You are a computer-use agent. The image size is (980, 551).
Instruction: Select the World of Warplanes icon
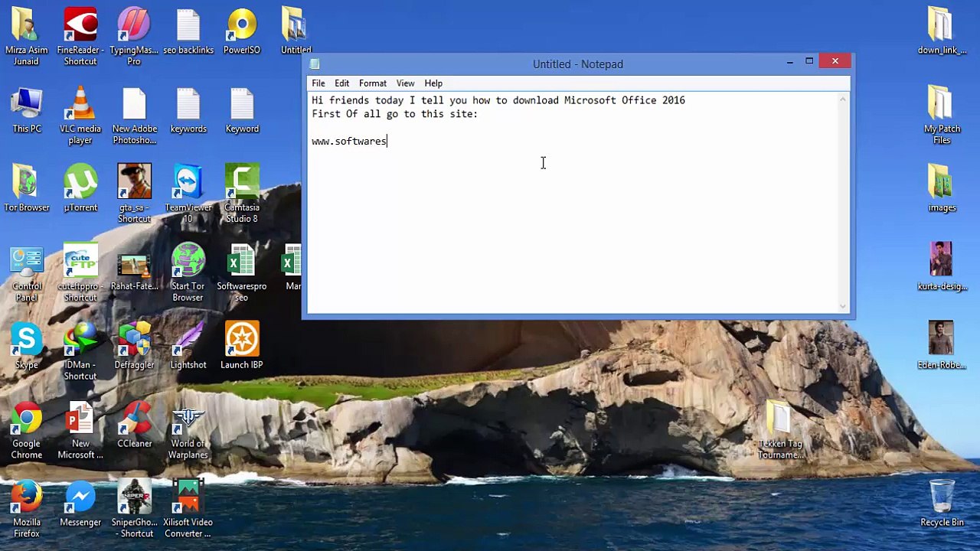(x=188, y=431)
